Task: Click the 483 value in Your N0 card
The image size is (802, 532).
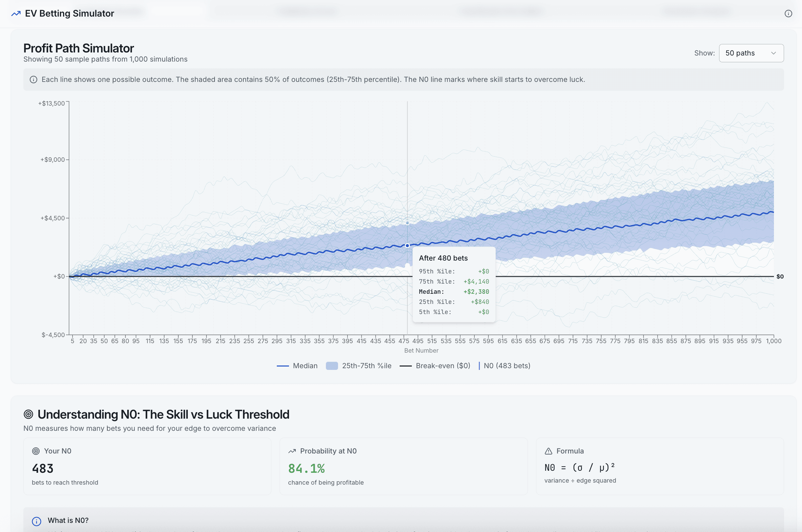Action: click(43, 469)
